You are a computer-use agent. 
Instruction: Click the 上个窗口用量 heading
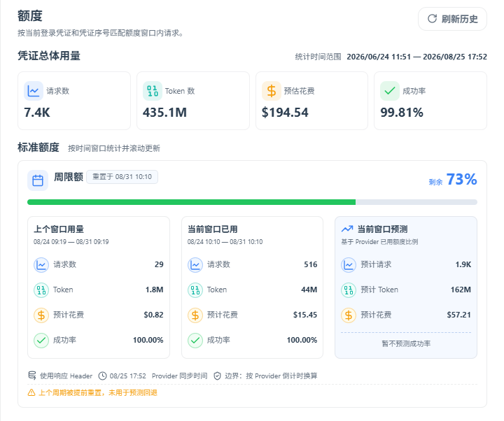tap(59, 229)
